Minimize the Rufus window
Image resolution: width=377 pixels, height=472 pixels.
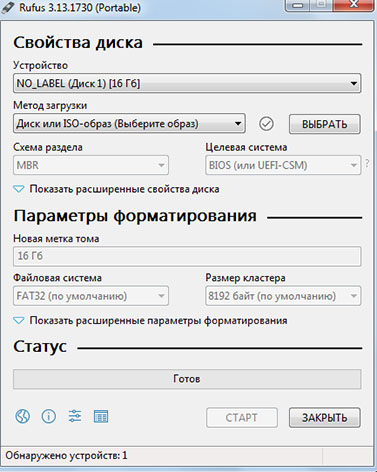298,5
